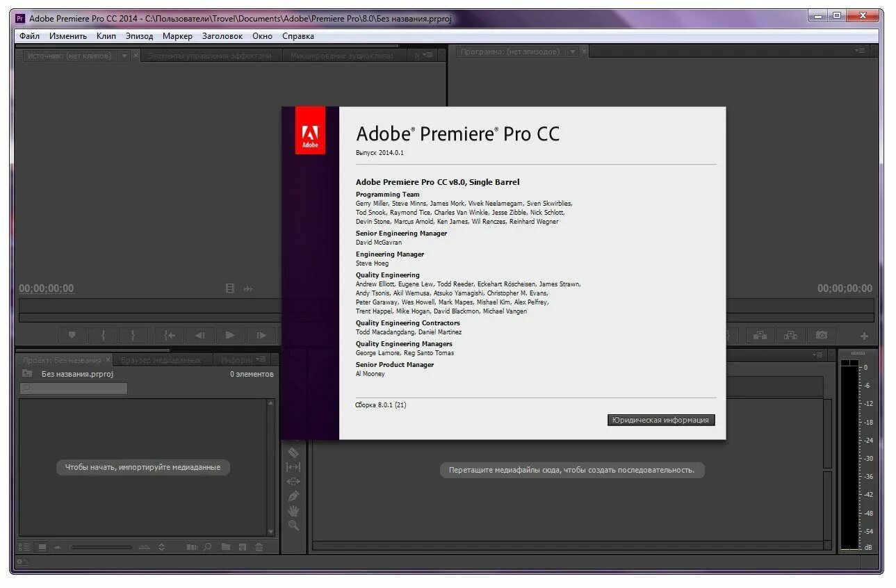
Task: Click the Extract button in Program monitor
Action: point(790,335)
